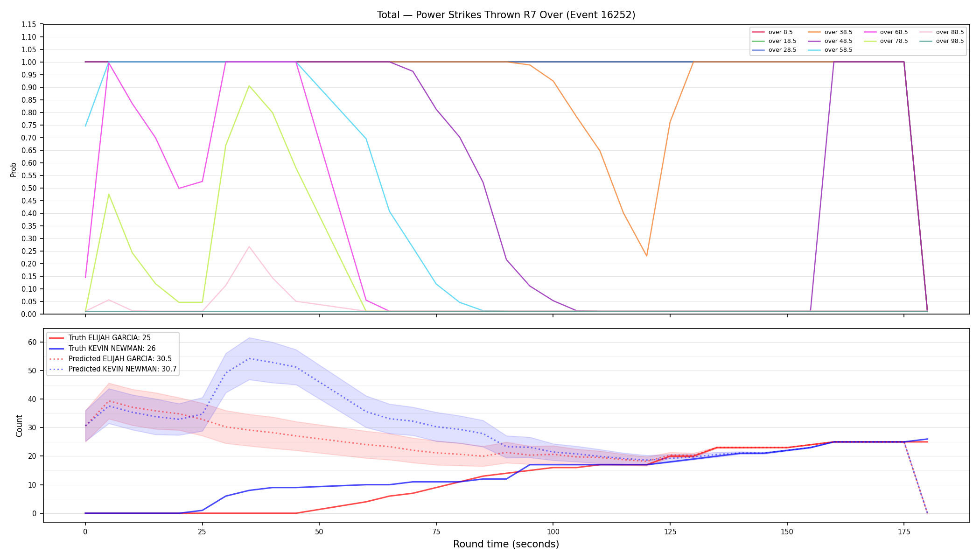Click the blue dotted swatch beside 'Predicted KEVIN NEWMAN'
Screen dimensions: 980x560
point(56,369)
